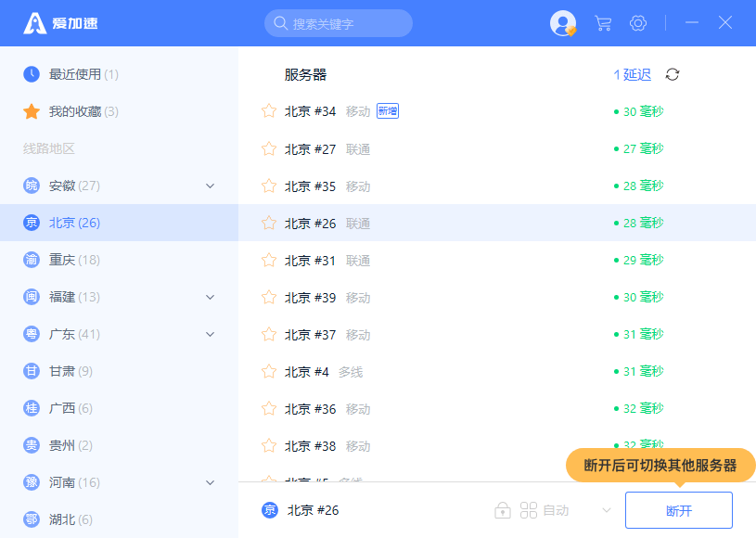Toggle favorite star for 北京 #27
This screenshot has width=756, height=538.
(x=269, y=148)
